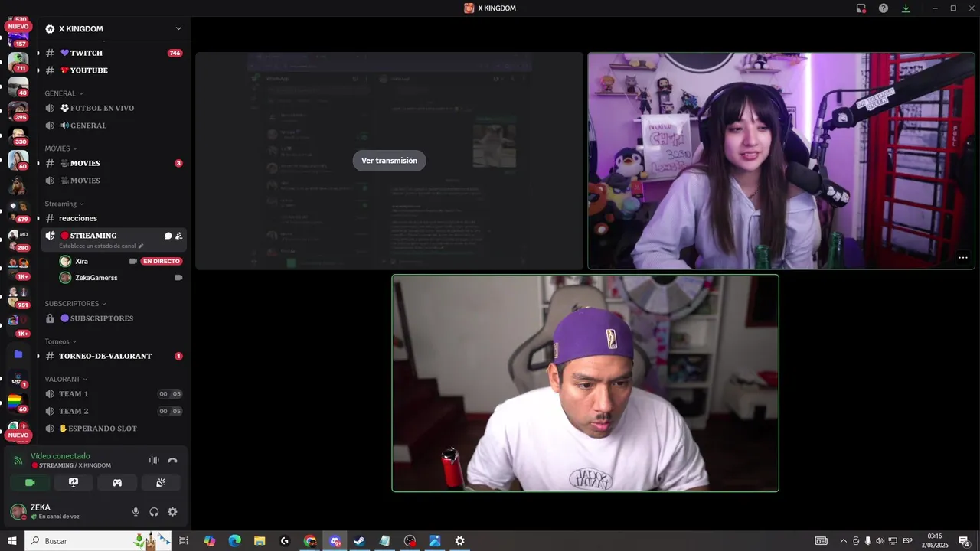The height and width of the screenshot is (551, 980).
Task: Join TEAM 2 voice channel
Action: pos(113,411)
